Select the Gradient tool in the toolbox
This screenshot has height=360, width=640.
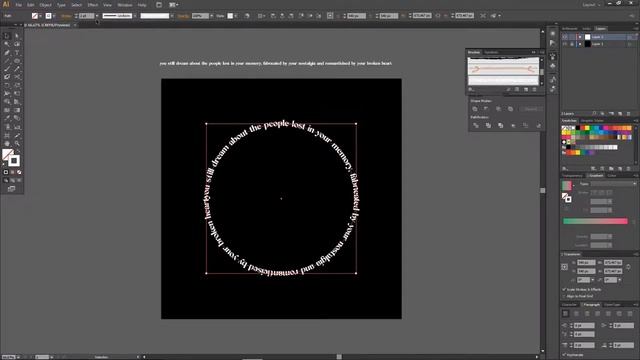(x=17, y=110)
